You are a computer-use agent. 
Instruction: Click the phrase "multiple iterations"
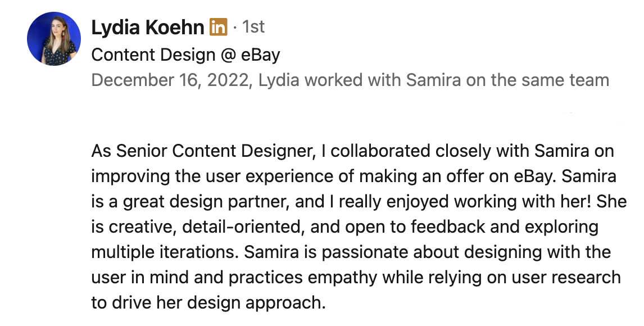165,252
